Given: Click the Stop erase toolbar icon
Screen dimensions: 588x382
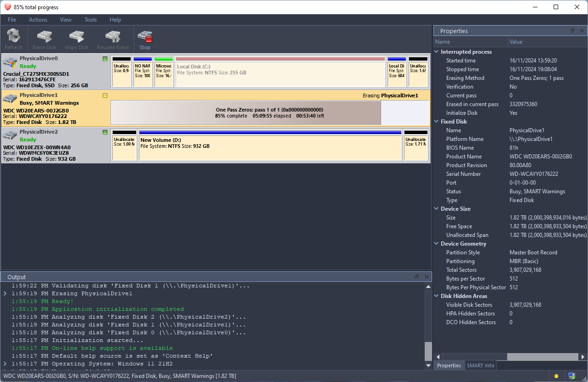Looking at the screenshot, I should click(145, 38).
